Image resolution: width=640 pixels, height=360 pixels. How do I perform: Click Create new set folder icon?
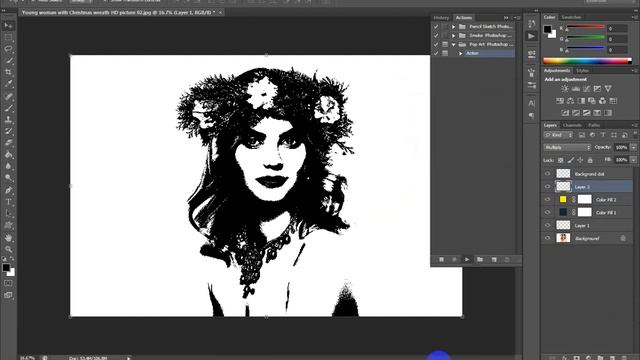point(480,260)
